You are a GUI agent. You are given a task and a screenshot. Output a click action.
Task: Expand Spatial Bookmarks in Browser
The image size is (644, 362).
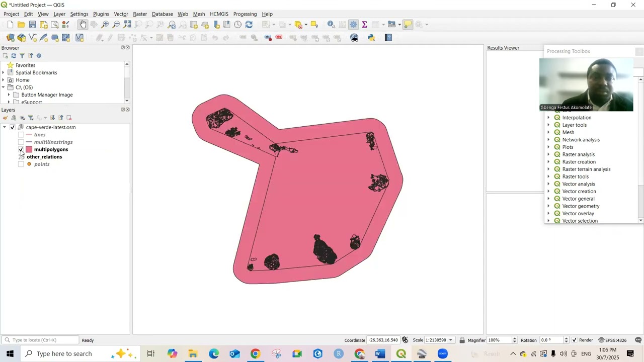pyautogui.click(x=4, y=72)
